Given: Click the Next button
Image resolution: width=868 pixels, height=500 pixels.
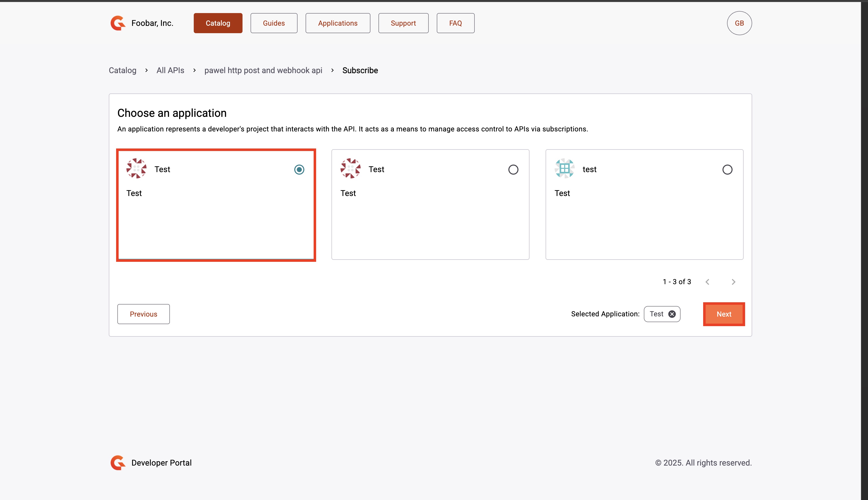Looking at the screenshot, I should 724,314.
